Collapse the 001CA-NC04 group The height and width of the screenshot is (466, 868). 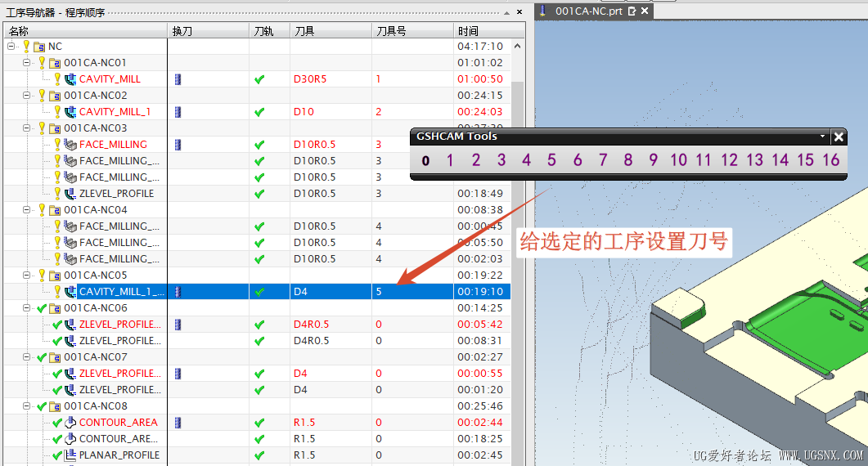point(26,210)
